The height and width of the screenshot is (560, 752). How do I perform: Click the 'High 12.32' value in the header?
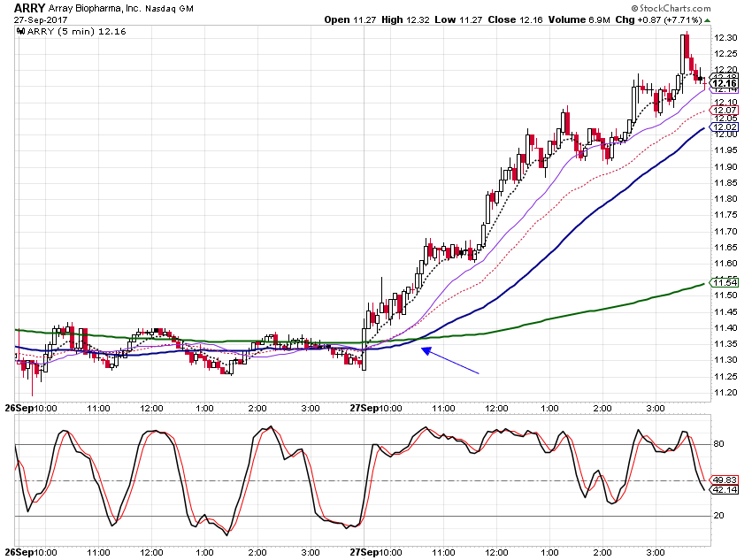[405, 19]
